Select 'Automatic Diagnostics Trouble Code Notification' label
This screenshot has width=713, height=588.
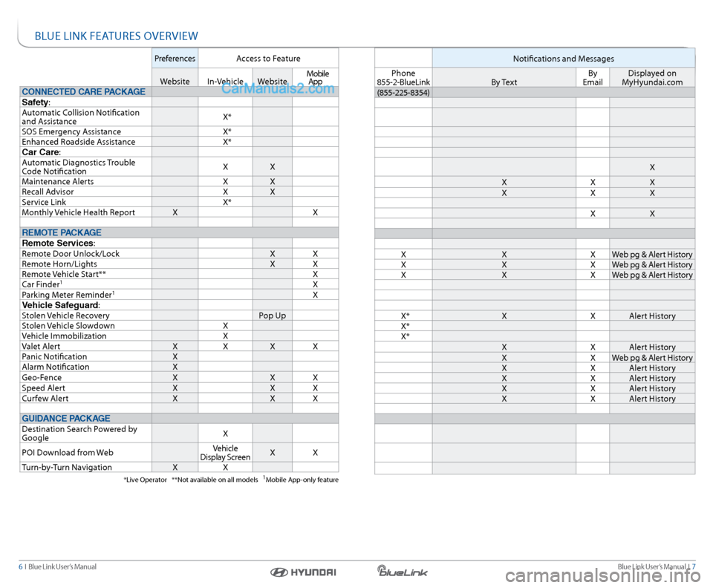[79, 167]
